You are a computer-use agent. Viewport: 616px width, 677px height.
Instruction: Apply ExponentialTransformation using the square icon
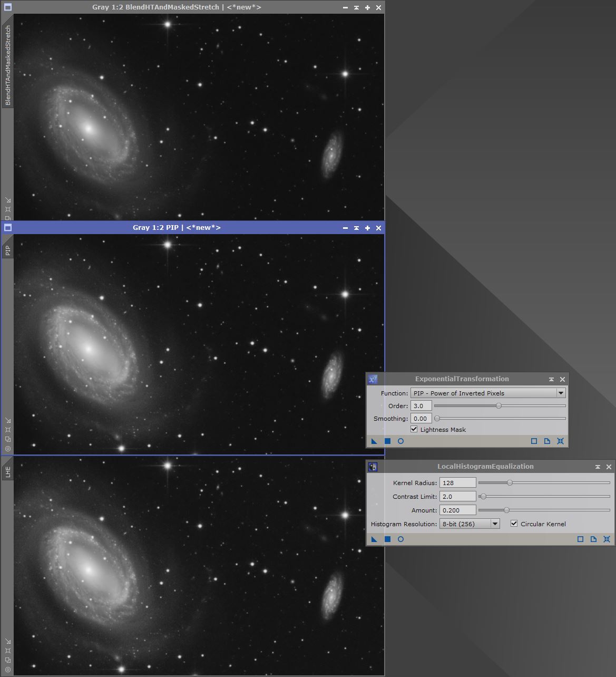pos(387,441)
